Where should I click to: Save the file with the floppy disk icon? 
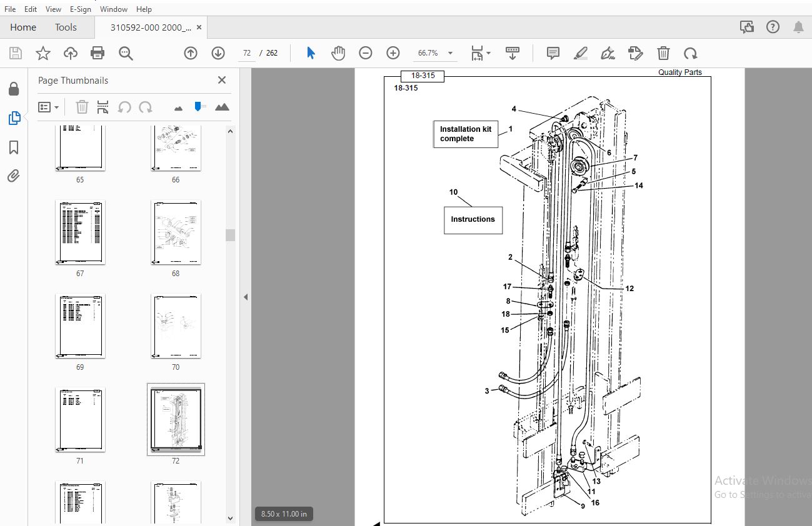(x=16, y=53)
